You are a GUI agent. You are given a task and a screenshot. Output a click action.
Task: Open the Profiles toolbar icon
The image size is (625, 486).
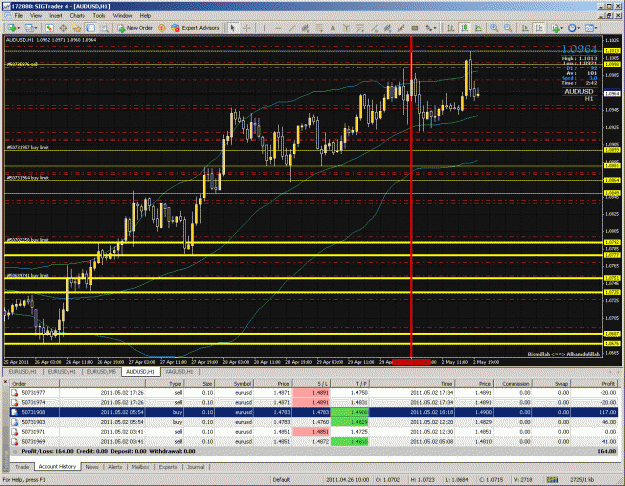pos(28,28)
